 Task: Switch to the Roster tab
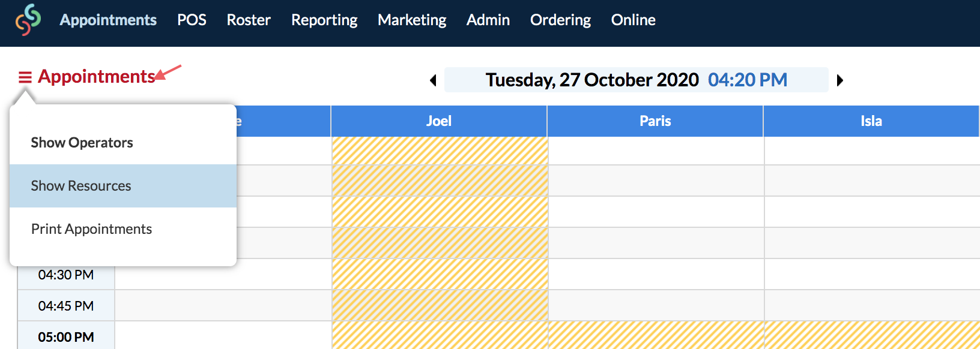pos(249,20)
